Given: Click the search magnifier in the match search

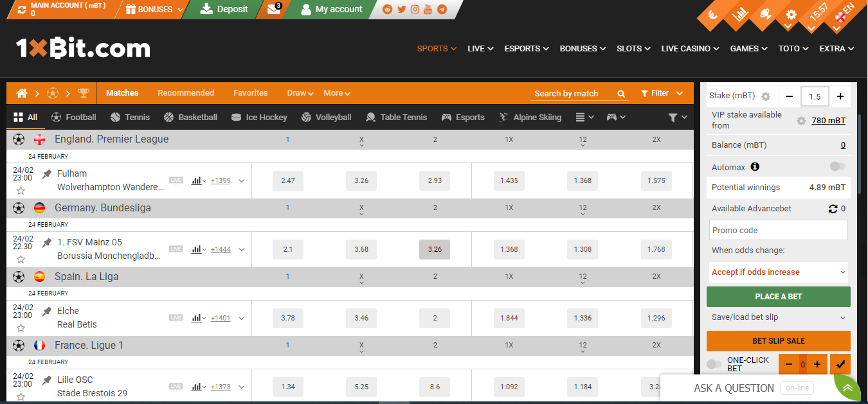Looking at the screenshot, I should [620, 93].
